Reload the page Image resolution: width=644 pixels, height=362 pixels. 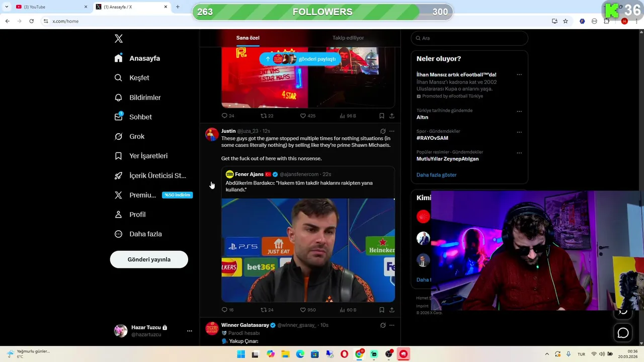point(32,21)
